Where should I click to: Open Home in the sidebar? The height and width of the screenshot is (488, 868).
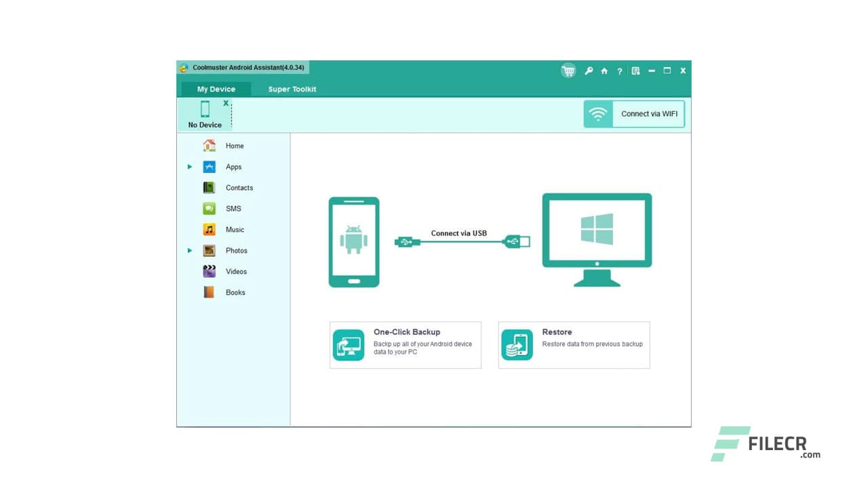[234, 146]
